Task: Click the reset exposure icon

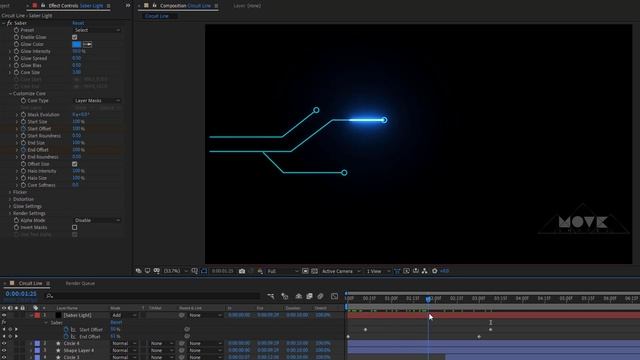Action: click(x=435, y=271)
